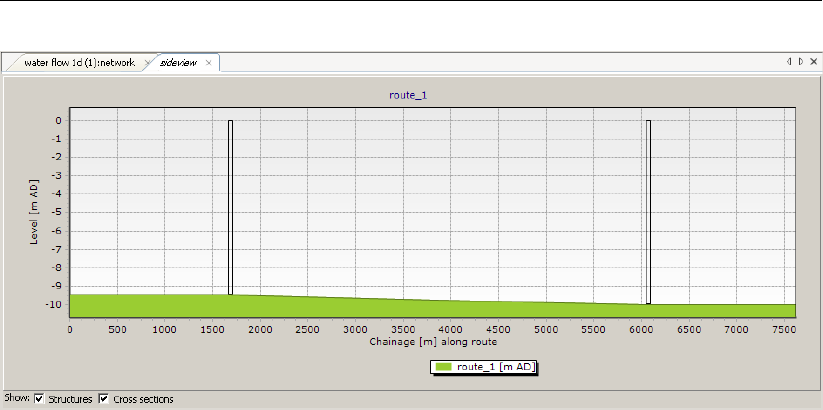Viewport: 823px width, 410px height.
Task: Select the structure bar near chainage 6100
Action: click(x=649, y=212)
